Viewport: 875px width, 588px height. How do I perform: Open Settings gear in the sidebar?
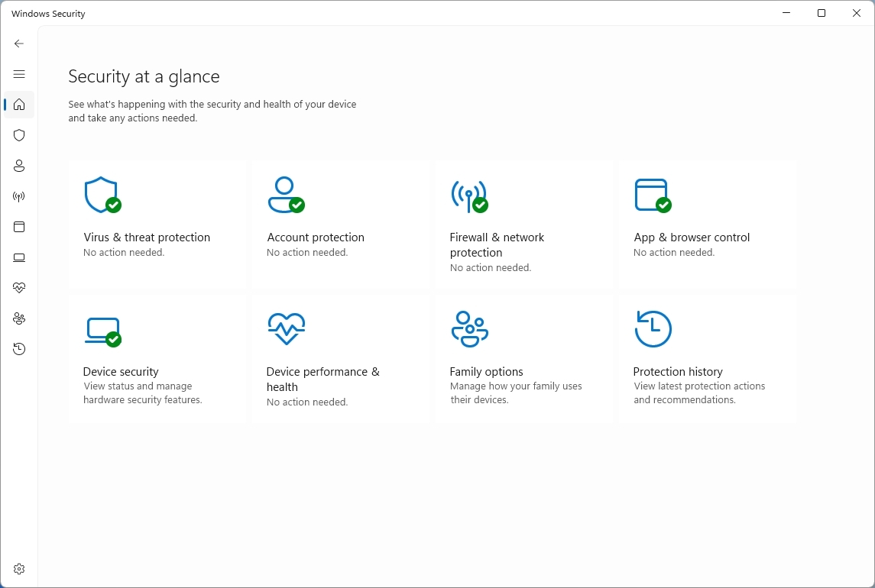[19, 569]
